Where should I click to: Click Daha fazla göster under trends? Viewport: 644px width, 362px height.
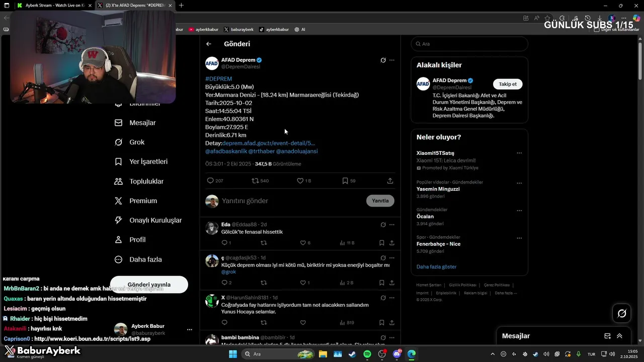tap(437, 266)
